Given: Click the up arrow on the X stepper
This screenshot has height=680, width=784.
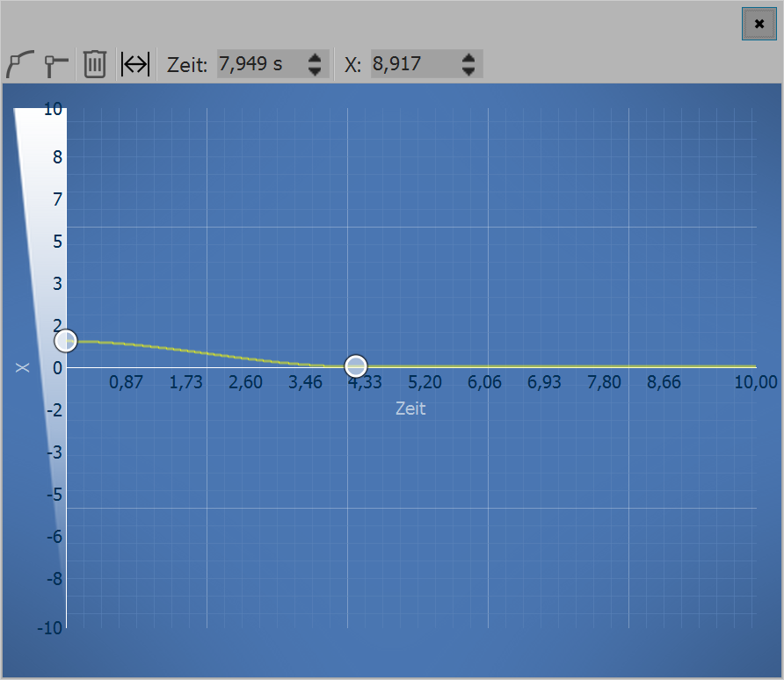Looking at the screenshot, I should click(x=468, y=58).
